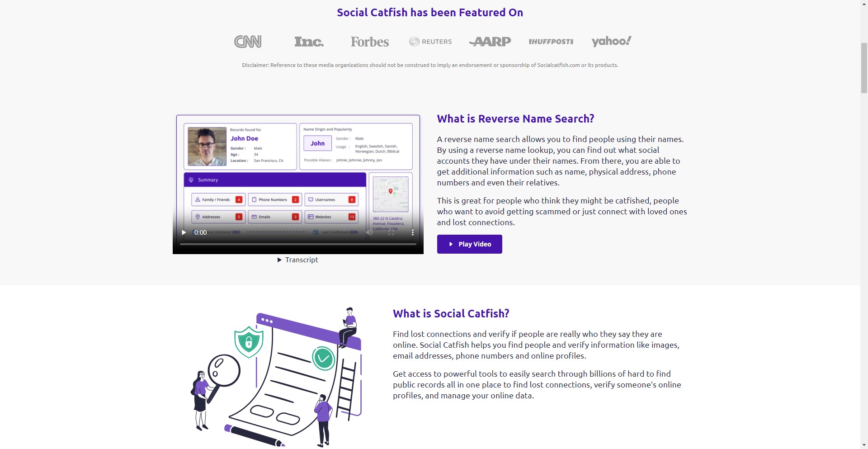Click the Reuters logo
Viewport: 868px width, 449px height.
pyautogui.click(x=430, y=42)
